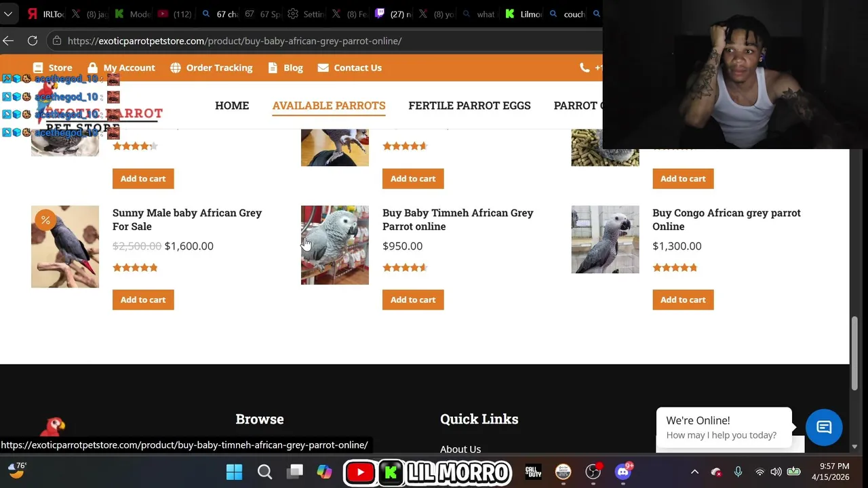
Task: Open the About Us footer link
Action: (x=460, y=449)
